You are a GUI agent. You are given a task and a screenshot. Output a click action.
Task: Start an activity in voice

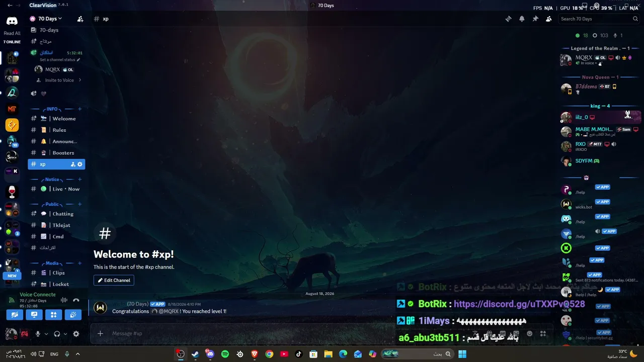pos(54,315)
